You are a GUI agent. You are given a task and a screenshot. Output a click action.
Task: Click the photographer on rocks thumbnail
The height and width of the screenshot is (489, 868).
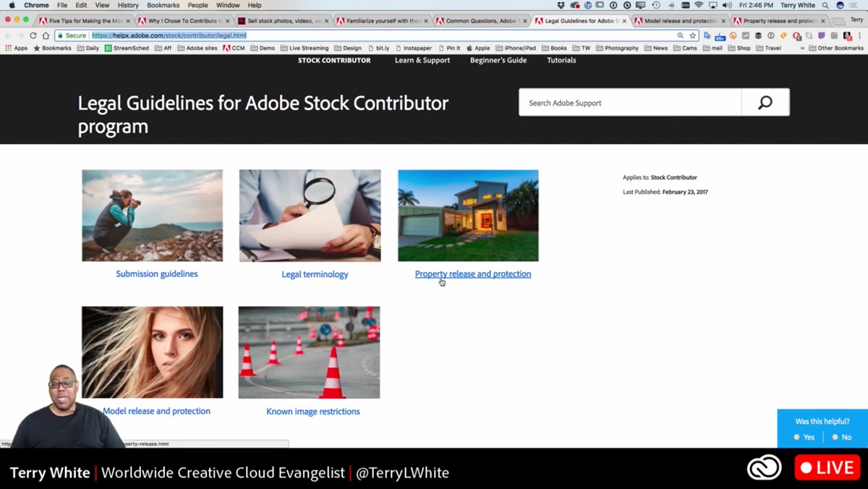tap(152, 216)
